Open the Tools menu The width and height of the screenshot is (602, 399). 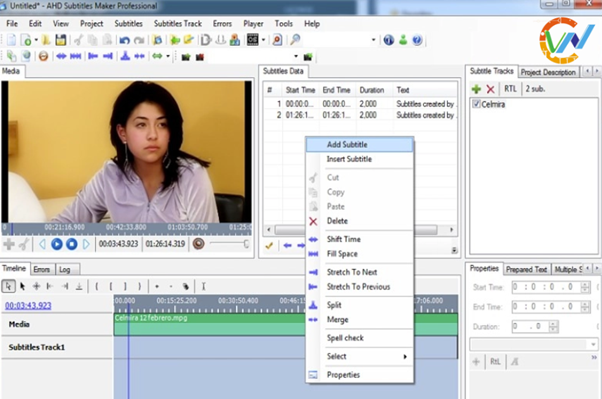tap(283, 24)
